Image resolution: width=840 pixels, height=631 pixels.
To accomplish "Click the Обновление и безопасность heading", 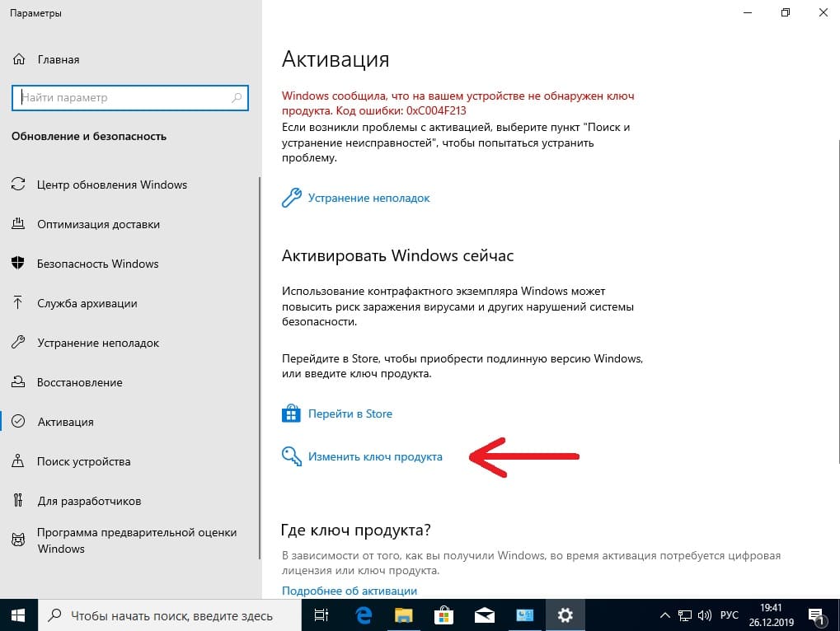I will click(89, 137).
